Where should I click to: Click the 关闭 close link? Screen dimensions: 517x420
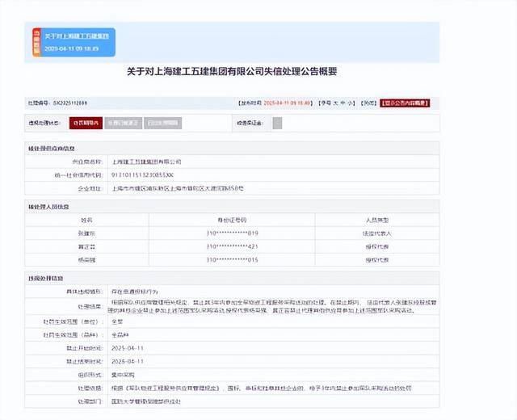coord(368,103)
